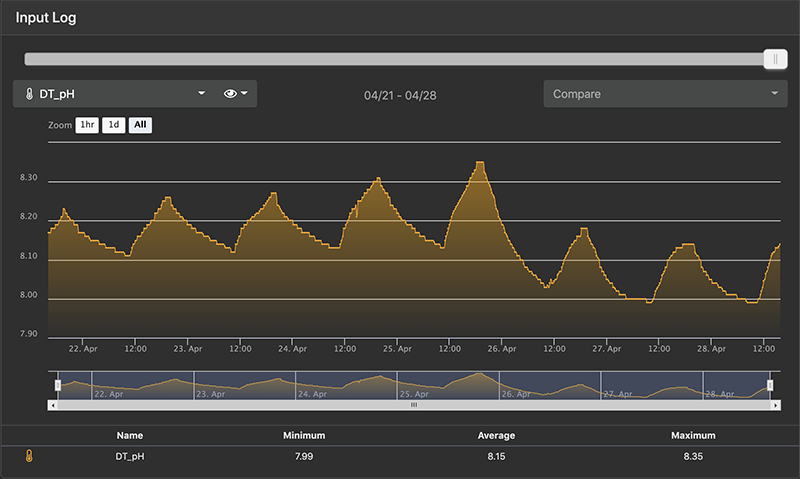The image size is (800, 479).
Task: Open the arrow next to the eye icon
Action: [245, 94]
